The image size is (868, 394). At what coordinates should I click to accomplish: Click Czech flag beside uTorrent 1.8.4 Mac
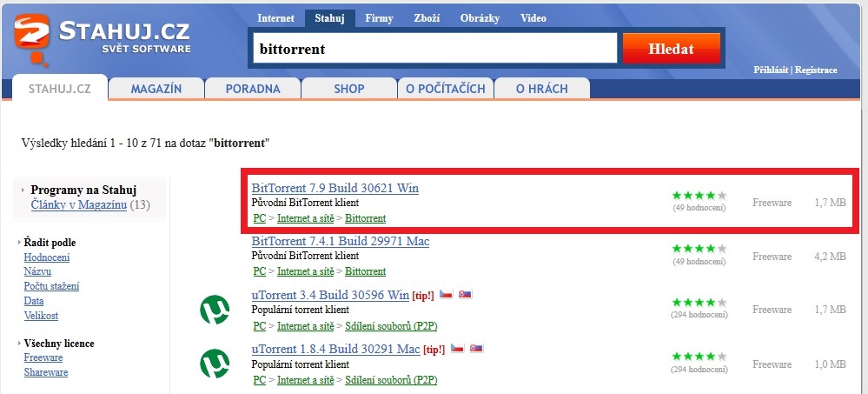click(x=457, y=348)
